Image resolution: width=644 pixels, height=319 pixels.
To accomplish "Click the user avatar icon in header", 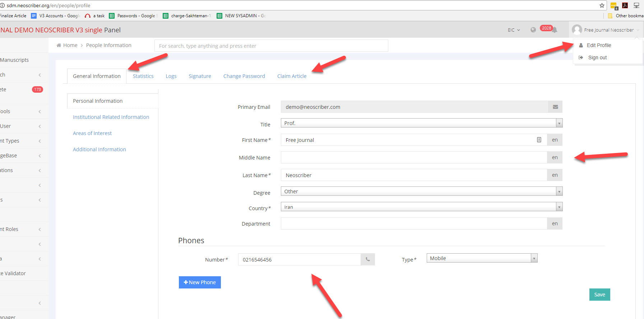I will coord(577,30).
